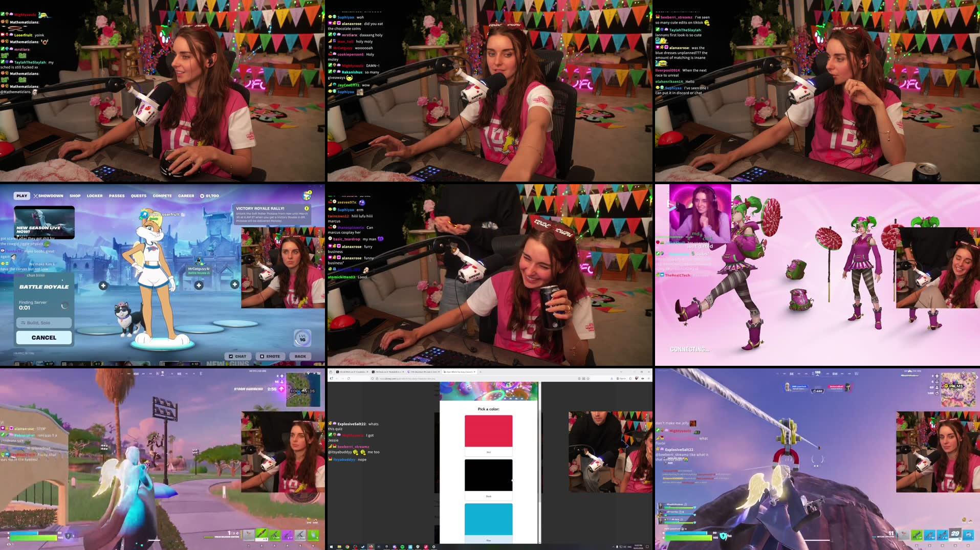Click the BACK button in the Fortnite lobby
The width and height of the screenshot is (980, 550).
pyautogui.click(x=301, y=356)
